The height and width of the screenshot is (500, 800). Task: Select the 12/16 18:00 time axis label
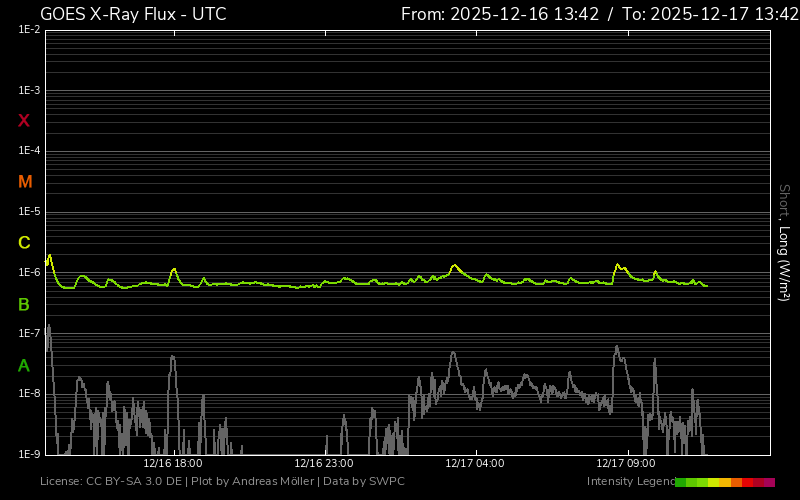click(173, 464)
